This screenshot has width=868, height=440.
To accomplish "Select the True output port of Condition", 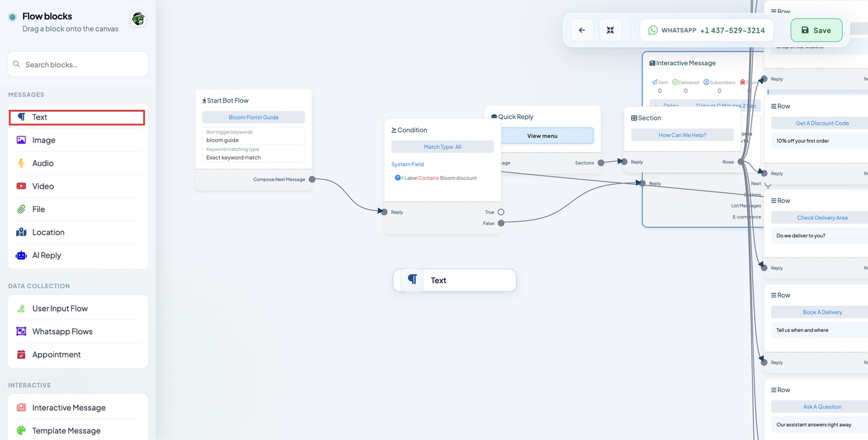I will coord(501,212).
